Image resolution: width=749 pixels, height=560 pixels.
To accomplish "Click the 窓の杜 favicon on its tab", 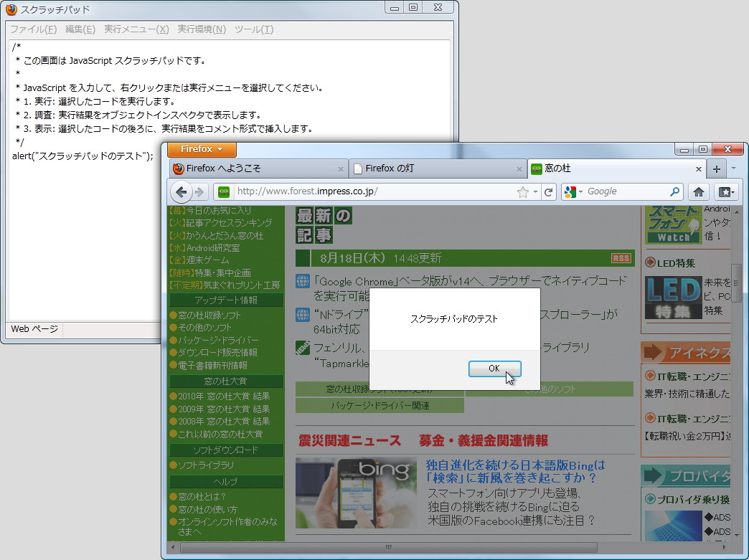I will click(x=536, y=169).
